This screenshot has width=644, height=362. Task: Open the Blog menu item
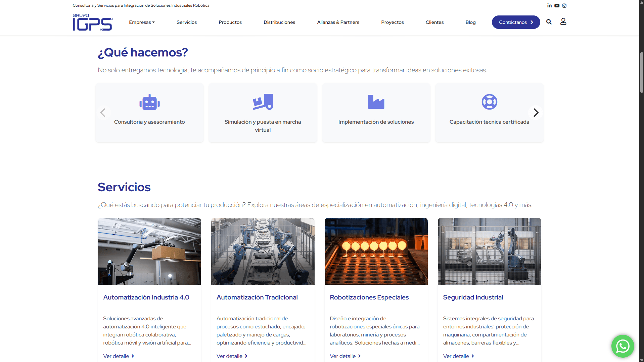pos(470,22)
